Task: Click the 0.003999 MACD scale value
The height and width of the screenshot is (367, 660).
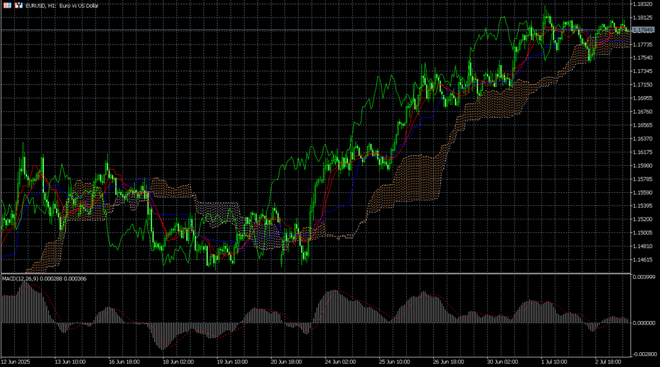Action: pyautogui.click(x=644, y=277)
